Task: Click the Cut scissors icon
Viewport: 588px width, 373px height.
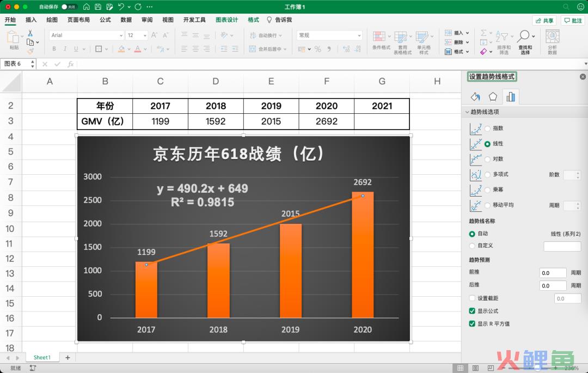Action: [30, 33]
